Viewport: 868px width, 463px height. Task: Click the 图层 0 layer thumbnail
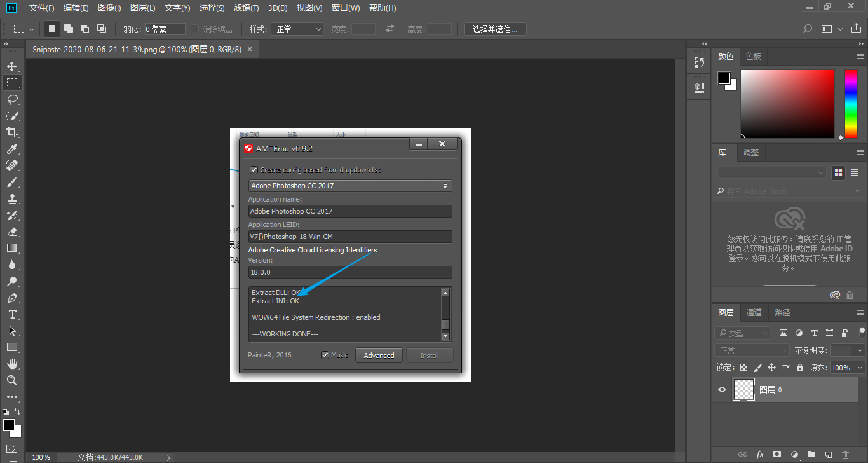coord(743,389)
